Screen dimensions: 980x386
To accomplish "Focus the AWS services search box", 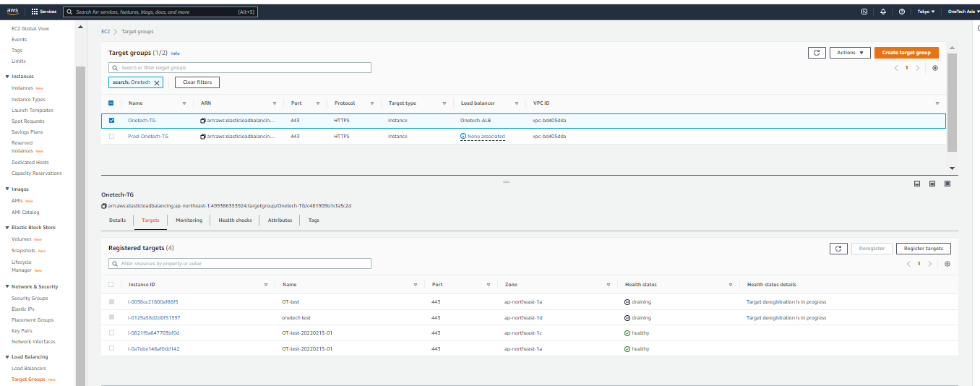I will pyautogui.click(x=160, y=12).
